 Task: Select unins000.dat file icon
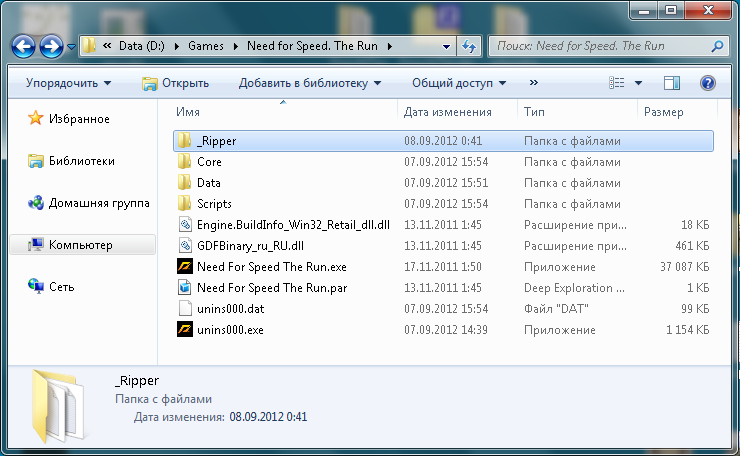click(x=185, y=309)
